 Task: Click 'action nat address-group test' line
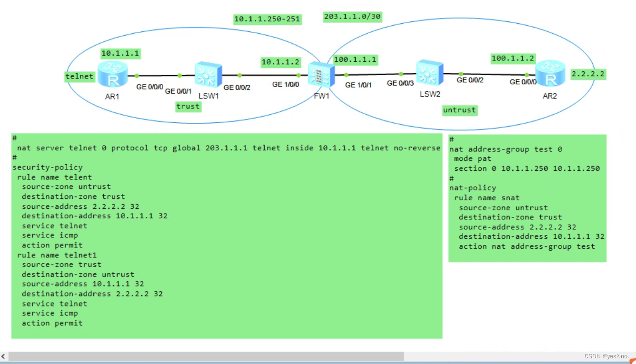527,246
